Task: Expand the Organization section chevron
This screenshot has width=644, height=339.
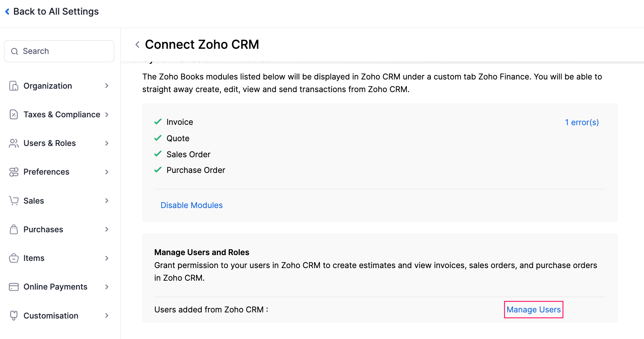Action: 107,86
